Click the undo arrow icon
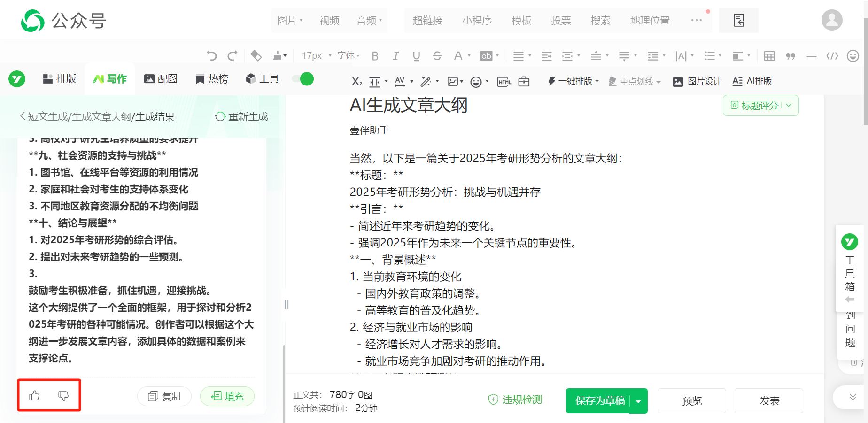This screenshot has height=423, width=868. [x=212, y=56]
